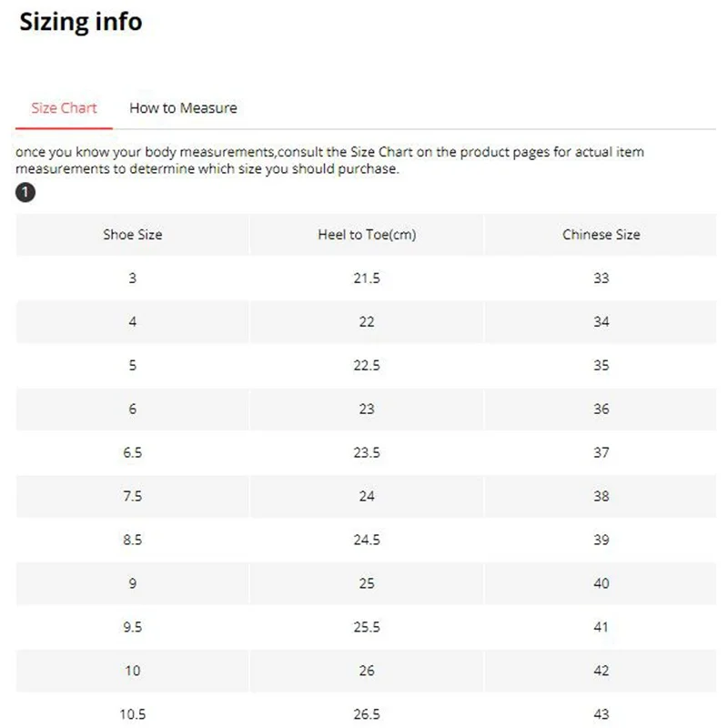Select the Size Chart tab
Viewport: 728px width, 728px height.
64,107
